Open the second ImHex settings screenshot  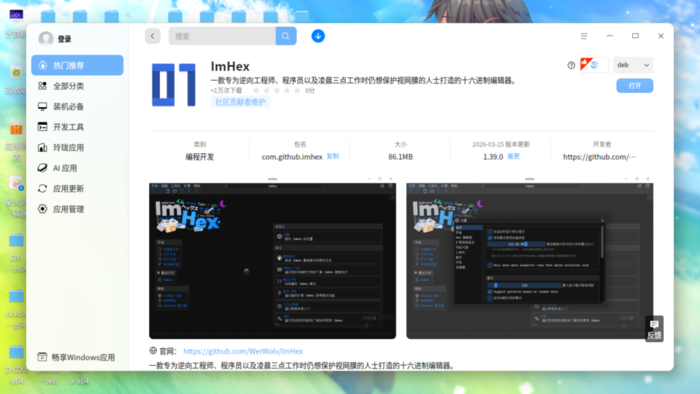click(x=529, y=257)
